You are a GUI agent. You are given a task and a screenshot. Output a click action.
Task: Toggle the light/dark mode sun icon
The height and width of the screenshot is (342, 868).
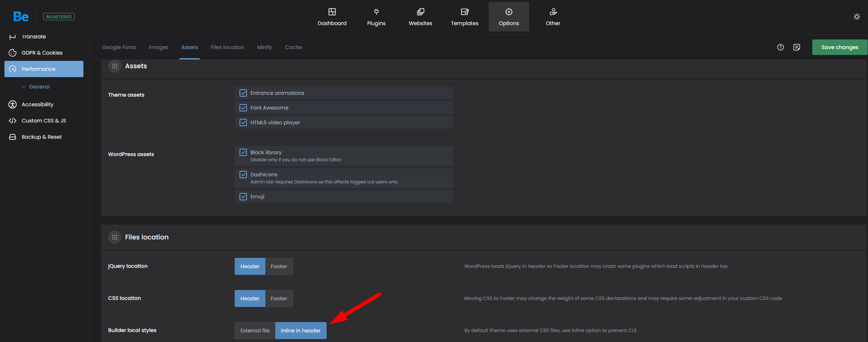coord(857,17)
